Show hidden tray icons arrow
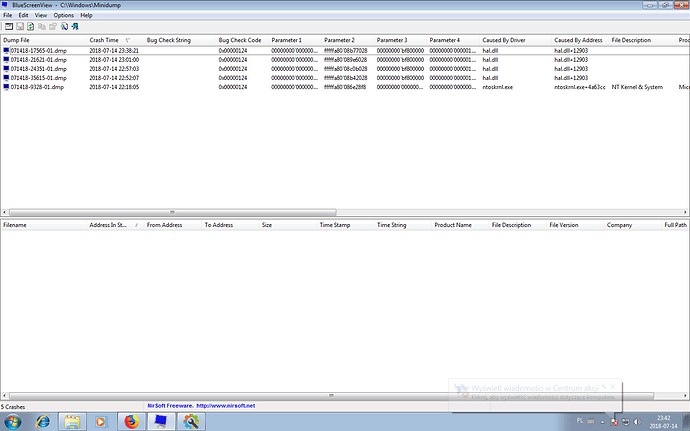Image resolution: width=690 pixels, height=431 pixels. [x=601, y=421]
